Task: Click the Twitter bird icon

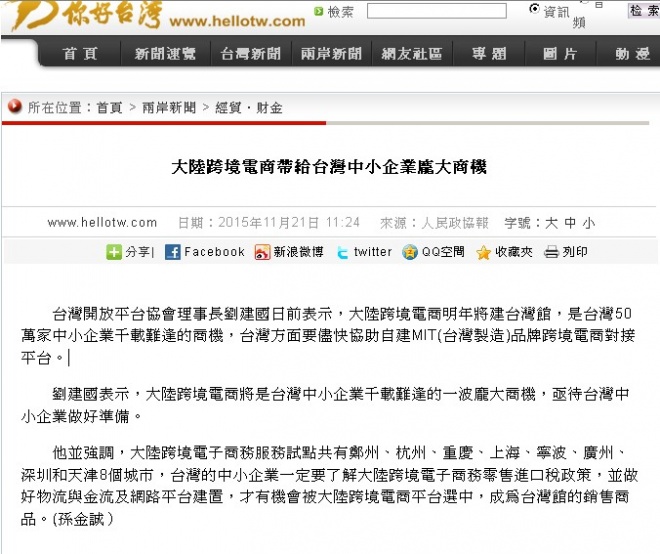Action: pos(342,252)
